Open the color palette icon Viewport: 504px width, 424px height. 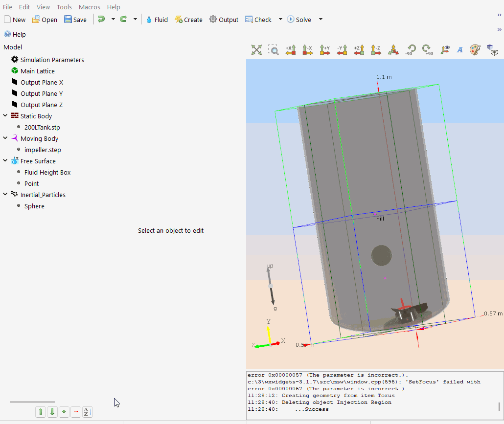tap(475, 50)
